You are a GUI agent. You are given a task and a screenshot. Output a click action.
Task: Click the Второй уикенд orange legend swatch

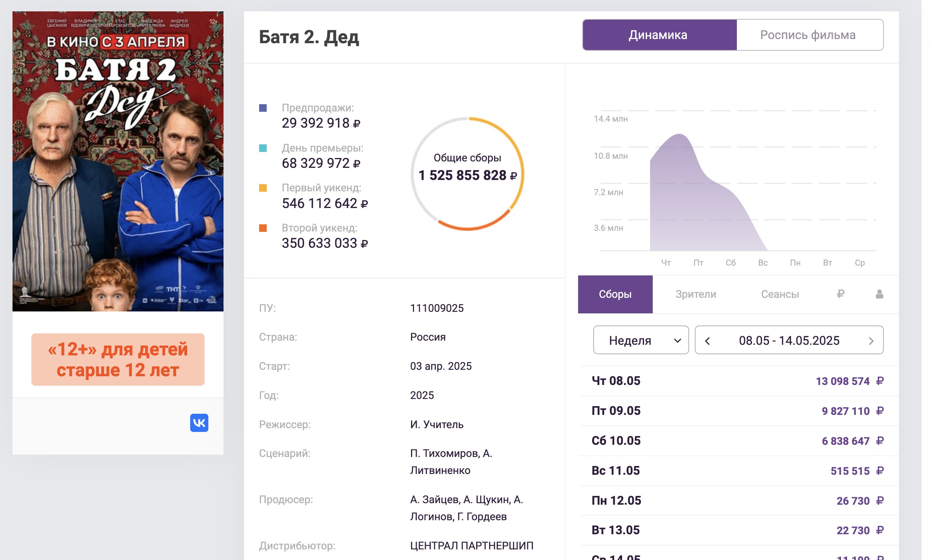click(x=263, y=228)
